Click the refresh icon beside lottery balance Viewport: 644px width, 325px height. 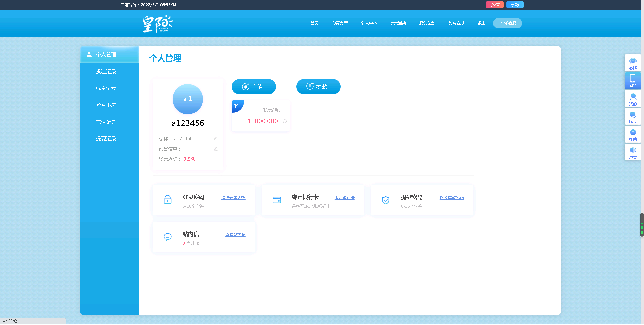285,121
